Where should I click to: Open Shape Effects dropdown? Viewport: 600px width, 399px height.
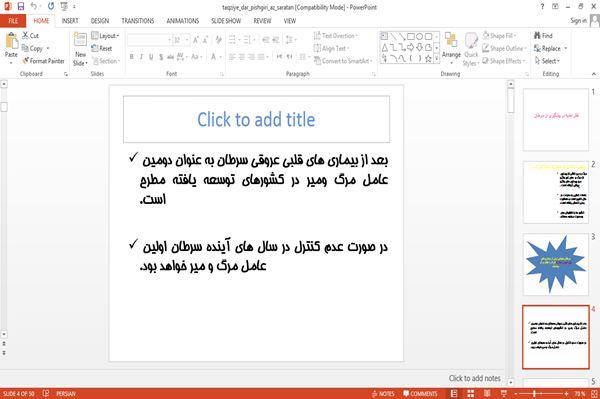pyautogui.click(x=504, y=61)
